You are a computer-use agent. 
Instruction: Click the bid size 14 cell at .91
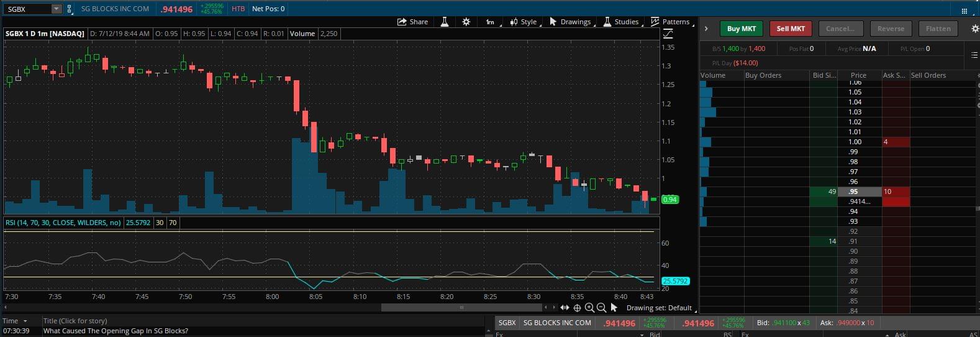click(x=824, y=241)
